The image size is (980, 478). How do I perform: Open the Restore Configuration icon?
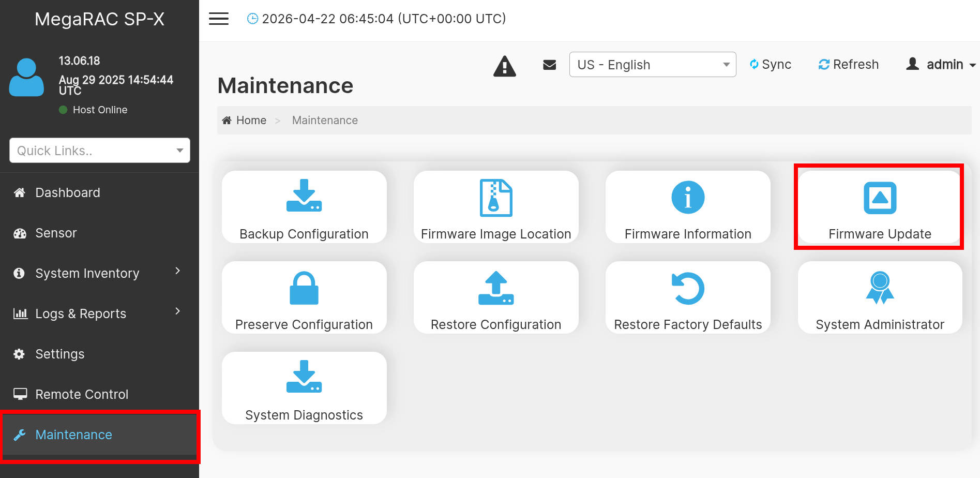coord(496,288)
